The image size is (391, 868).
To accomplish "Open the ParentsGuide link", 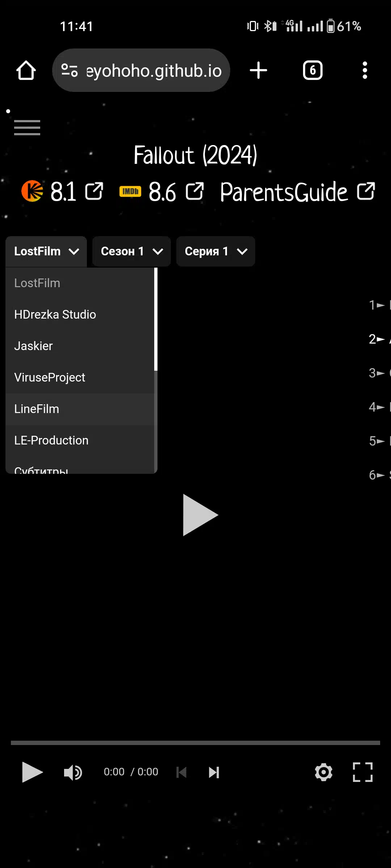I will (x=298, y=192).
